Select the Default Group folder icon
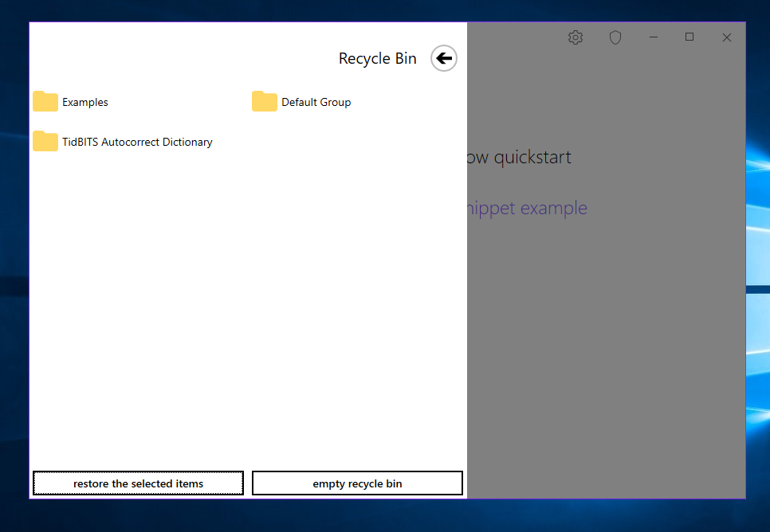This screenshot has width=770, height=532. pos(264,102)
